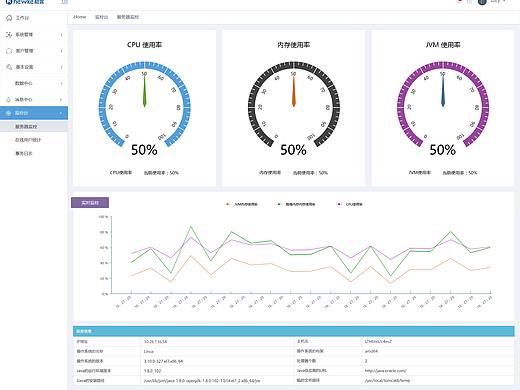Click the icon on the highlighted blue sidebar row
The height and width of the screenshot is (390, 520).
coord(9,113)
